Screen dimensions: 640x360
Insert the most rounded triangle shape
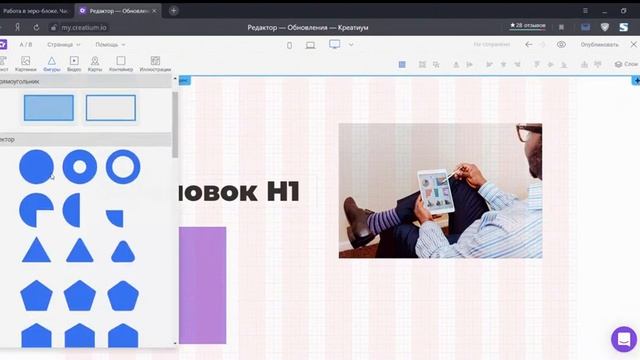coord(123,251)
